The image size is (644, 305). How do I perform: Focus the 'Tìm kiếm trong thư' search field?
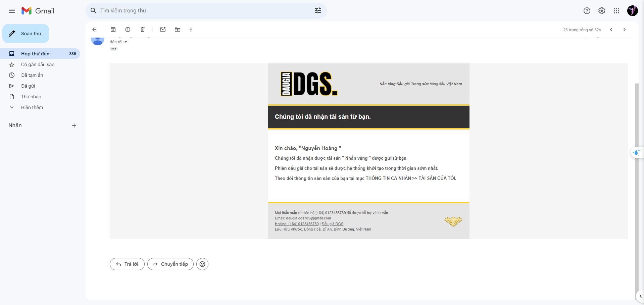click(206, 11)
